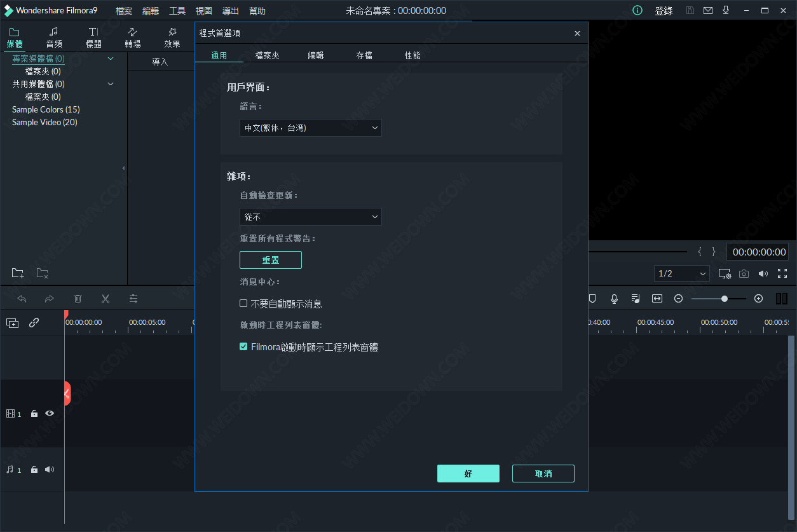Open the adjust sliders edit icon
The image size is (797, 532).
133,298
